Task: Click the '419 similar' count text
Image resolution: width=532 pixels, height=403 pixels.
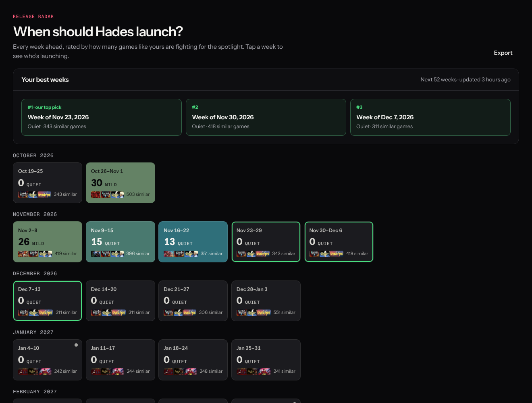Action: (x=66, y=253)
